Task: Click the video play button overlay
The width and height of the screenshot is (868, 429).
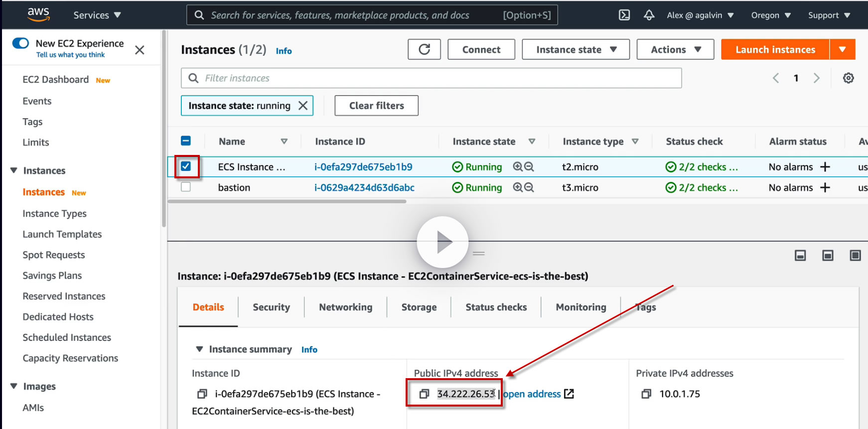Action: point(442,242)
